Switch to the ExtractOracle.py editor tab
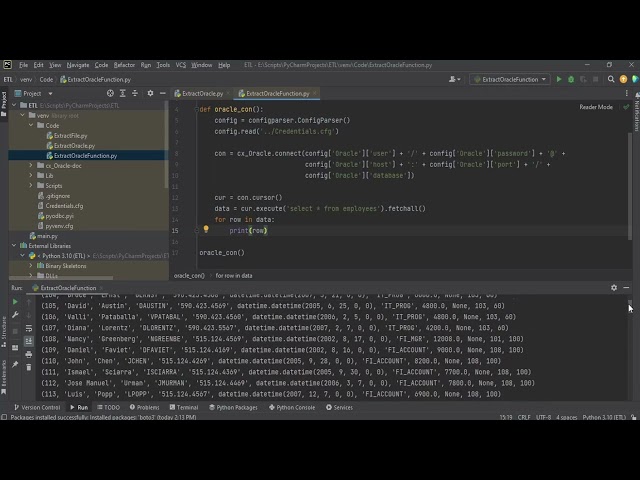 (x=202, y=93)
